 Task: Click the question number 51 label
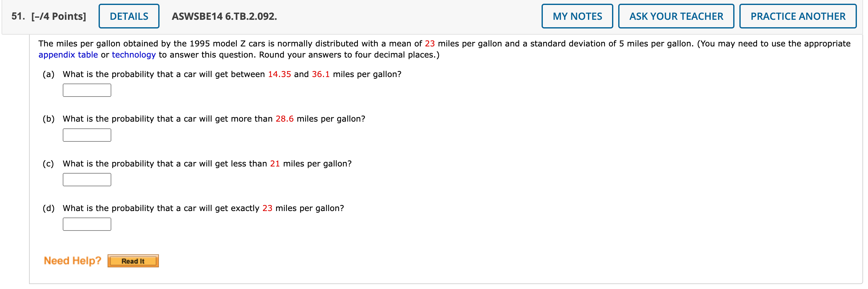tap(17, 15)
